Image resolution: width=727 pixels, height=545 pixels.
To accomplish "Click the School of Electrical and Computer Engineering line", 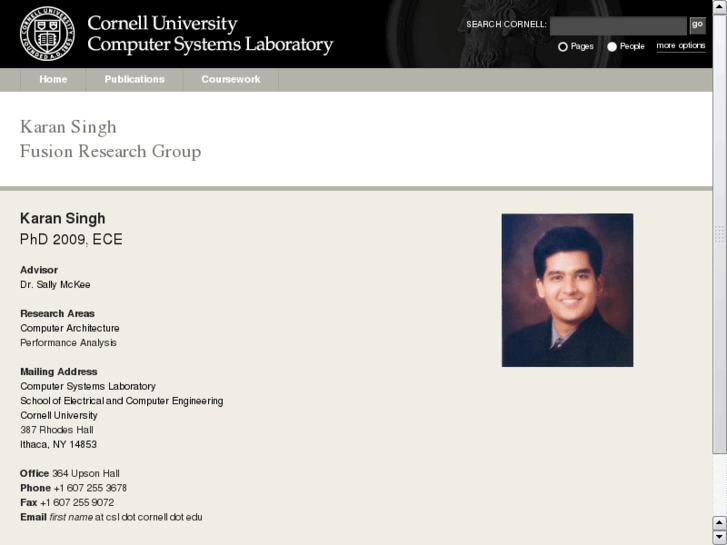I will [121, 401].
